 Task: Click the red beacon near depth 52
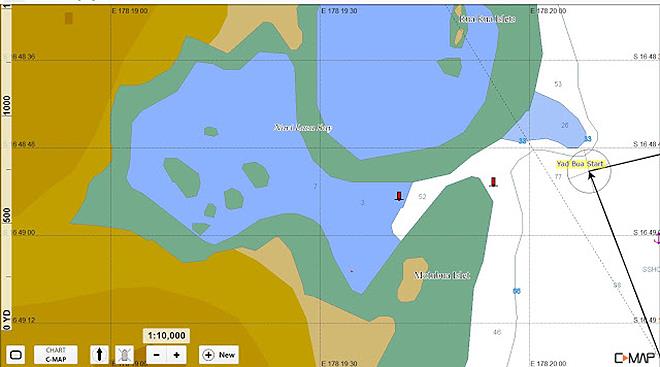pyautogui.click(x=399, y=196)
